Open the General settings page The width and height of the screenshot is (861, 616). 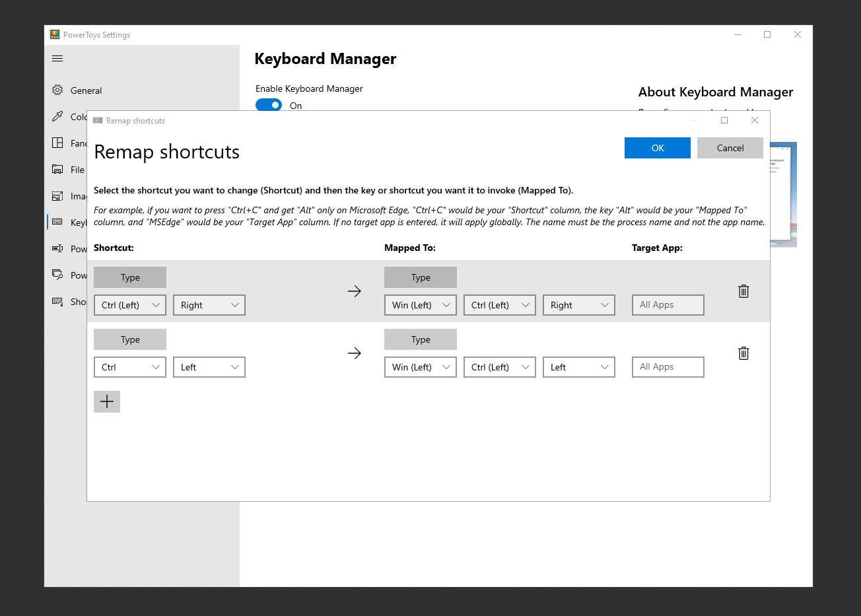(86, 90)
